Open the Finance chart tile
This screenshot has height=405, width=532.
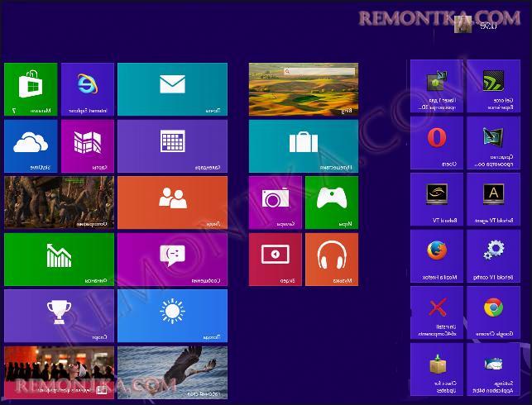(x=59, y=260)
